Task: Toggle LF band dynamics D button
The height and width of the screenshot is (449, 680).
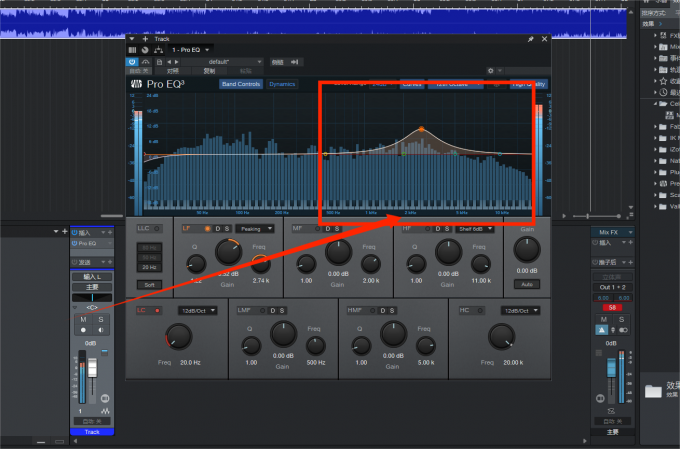Action: coord(218,229)
